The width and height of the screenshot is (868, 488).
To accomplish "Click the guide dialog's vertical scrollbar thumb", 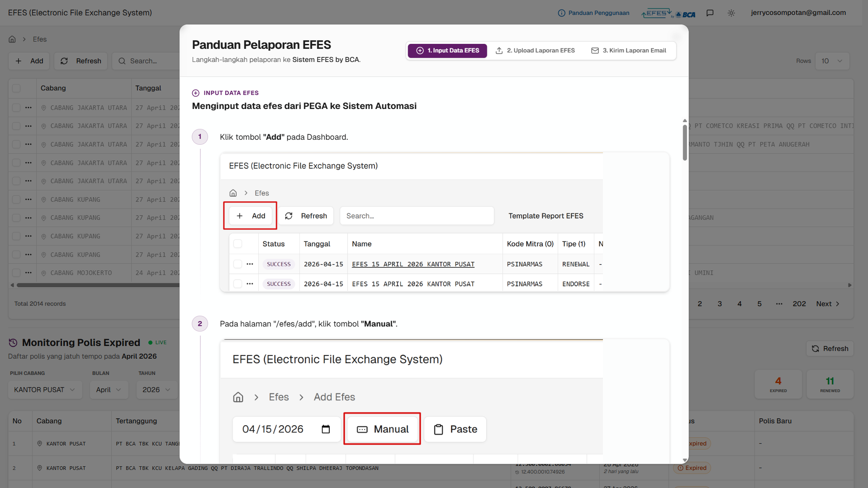I will coord(685,142).
